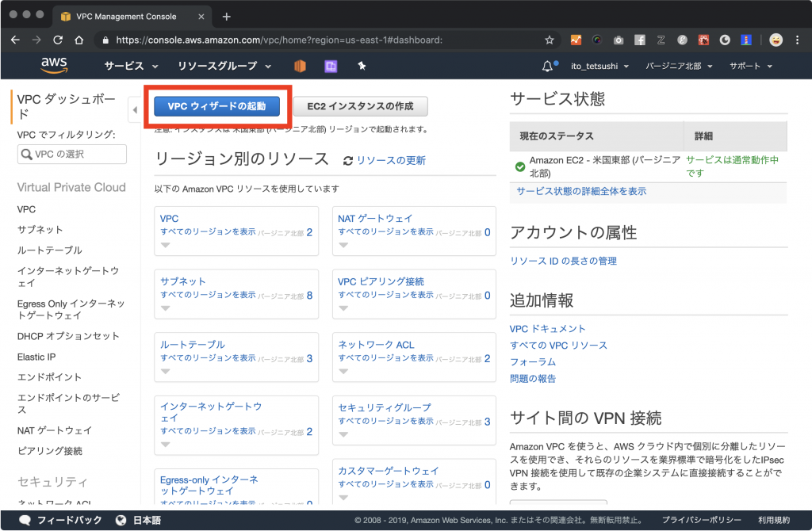812x531 pixels.
Task: Click the browser address bar URL
Action: pyautogui.click(x=279, y=40)
